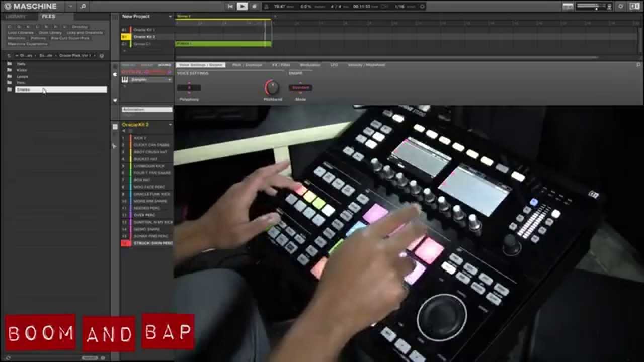Click the Maschine logo in the header
This screenshot has height=362, width=644.
pyautogui.click(x=30, y=7)
